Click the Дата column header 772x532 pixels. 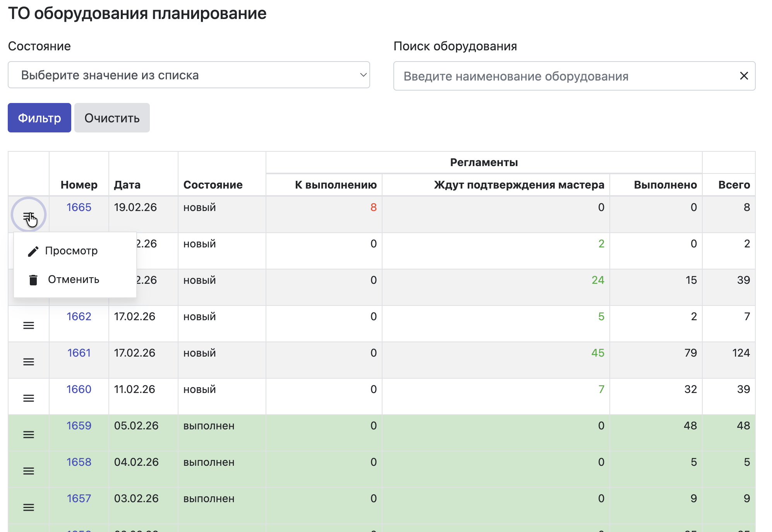(x=127, y=185)
